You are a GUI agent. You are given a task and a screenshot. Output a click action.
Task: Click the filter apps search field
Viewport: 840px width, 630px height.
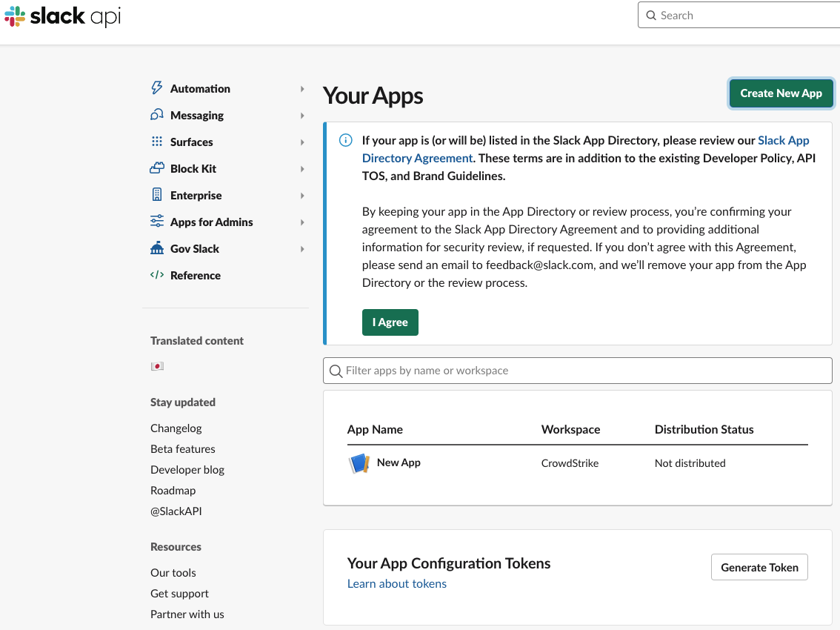pos(577,370)
